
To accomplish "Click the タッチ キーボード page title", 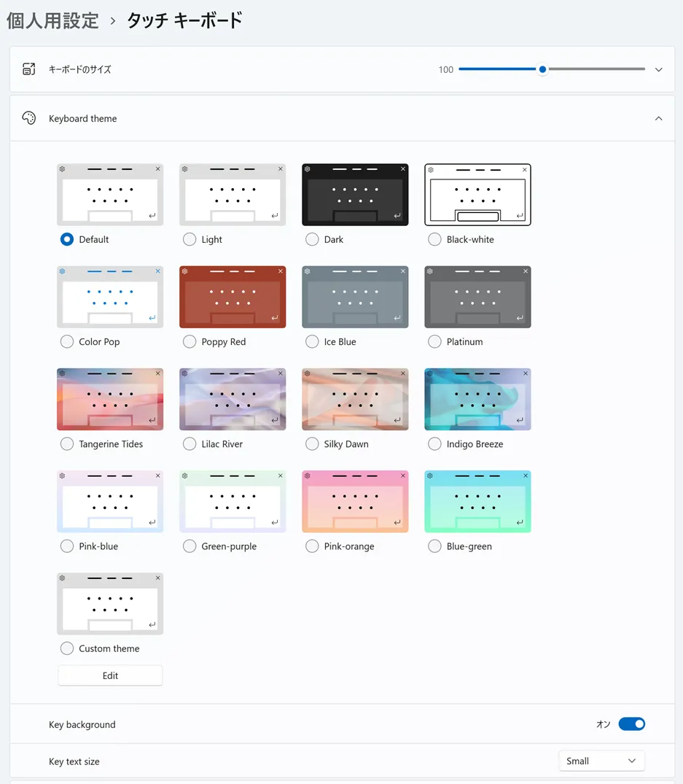I will click(184, 20).
